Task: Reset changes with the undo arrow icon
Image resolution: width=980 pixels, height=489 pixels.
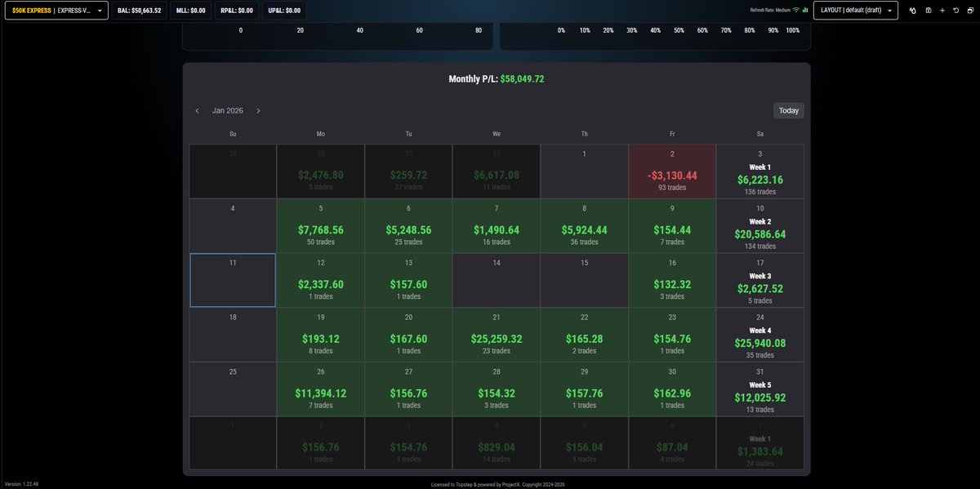Action: [x=957, y=10]
